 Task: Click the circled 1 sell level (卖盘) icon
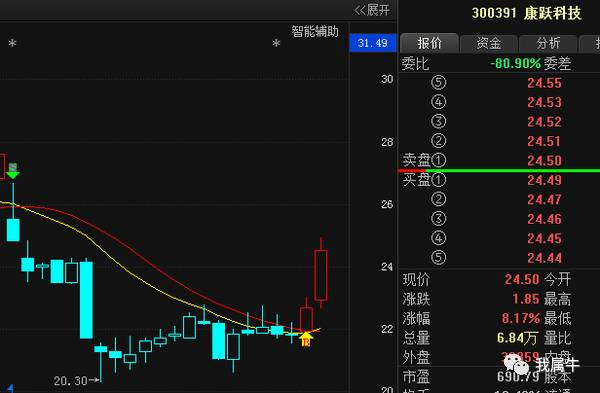click(x=439, y=160)
